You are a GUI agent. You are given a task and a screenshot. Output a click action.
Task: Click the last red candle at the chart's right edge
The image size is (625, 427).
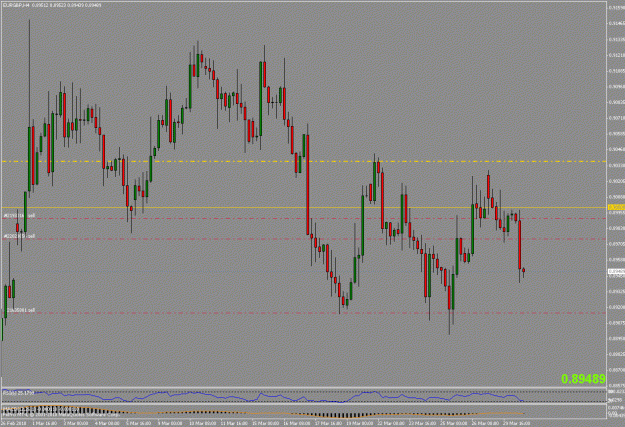coord(523,270)
